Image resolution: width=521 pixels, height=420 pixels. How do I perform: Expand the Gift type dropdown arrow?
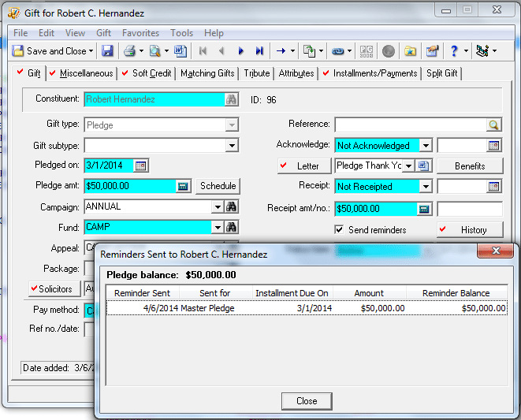tap(232, 125)
